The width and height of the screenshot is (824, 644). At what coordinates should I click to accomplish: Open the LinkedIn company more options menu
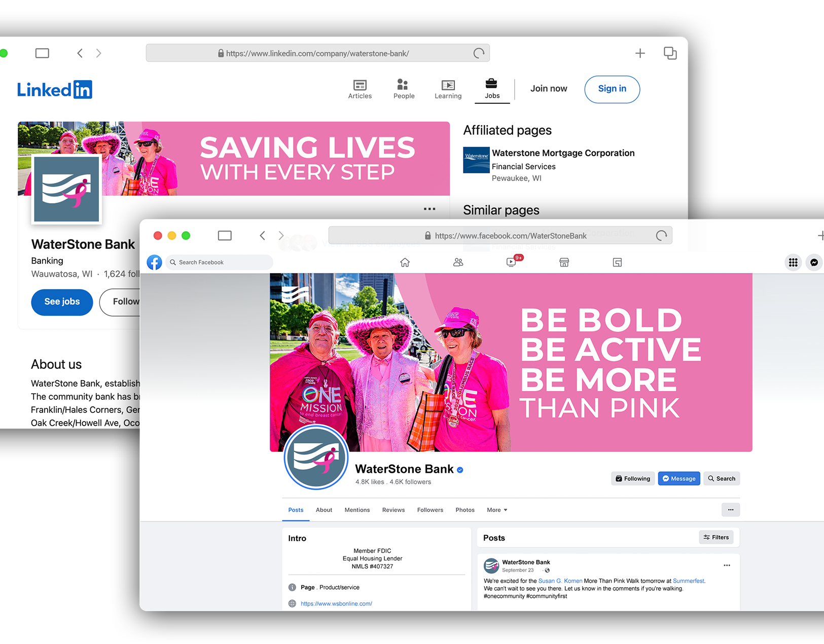[429, 209]
